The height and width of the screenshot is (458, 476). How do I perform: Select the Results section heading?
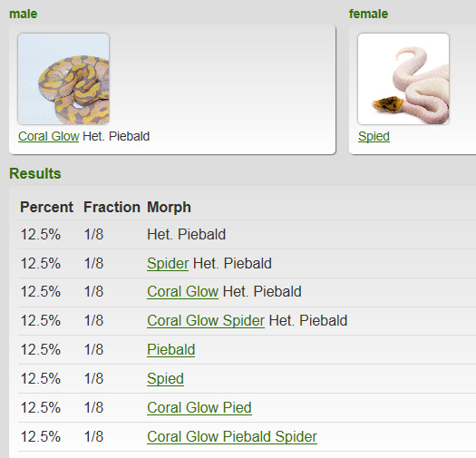35,173
